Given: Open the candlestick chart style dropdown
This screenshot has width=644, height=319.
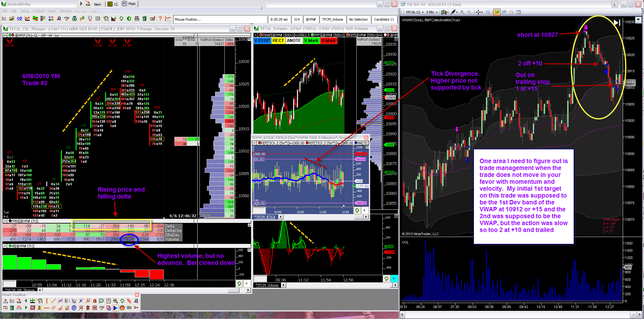Looking at the screenshot, I should 445,12.
